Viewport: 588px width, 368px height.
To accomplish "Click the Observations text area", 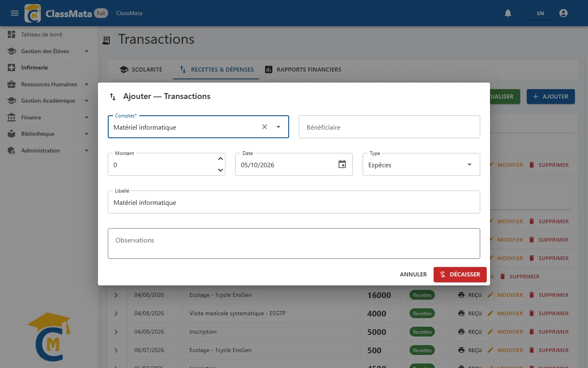I will pos(294,243).
